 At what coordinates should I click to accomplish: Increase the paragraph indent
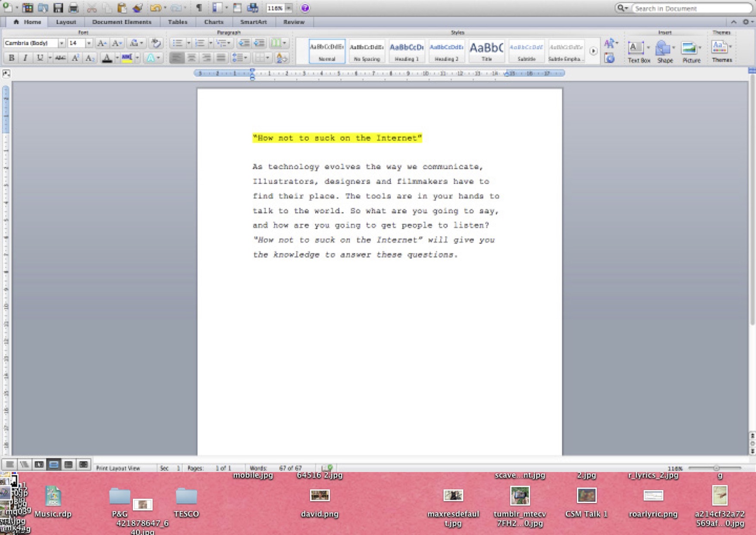[259, 43]
